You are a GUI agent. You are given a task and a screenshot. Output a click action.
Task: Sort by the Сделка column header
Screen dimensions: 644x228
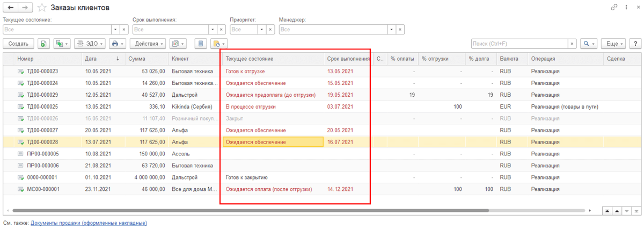pyautogui.click(x=622, y=59)
